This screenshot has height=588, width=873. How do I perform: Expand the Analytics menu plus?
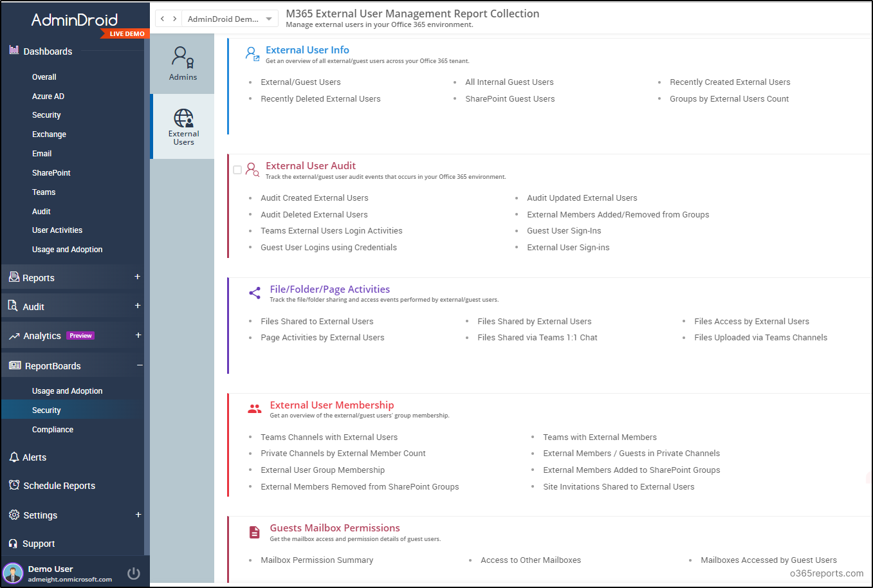click(x=137, y=335)
